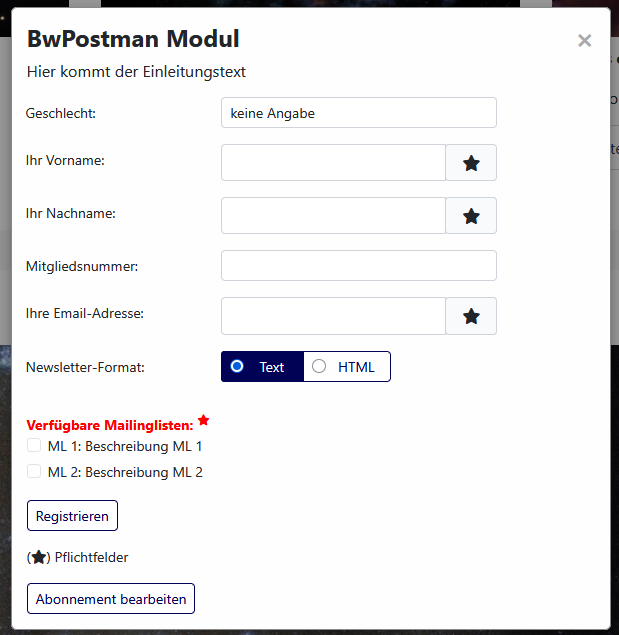Click the Verfügbare Mailinglisten heading
Viewport: 619px width, 635px height.
[110, 425]
